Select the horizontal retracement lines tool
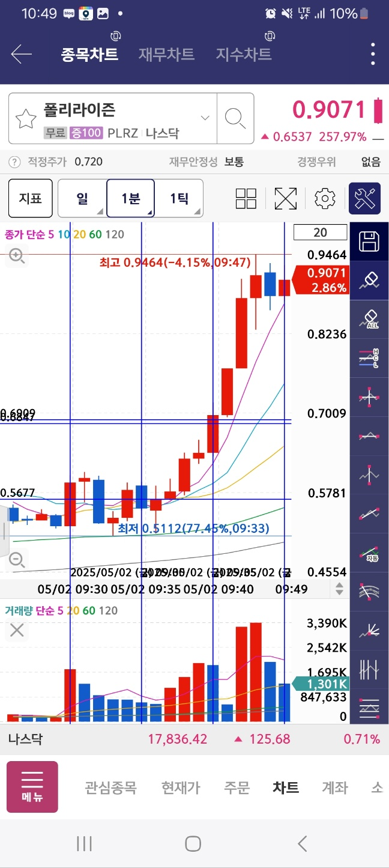This screenshot has width=389, height=868. [x=369, y=708]
